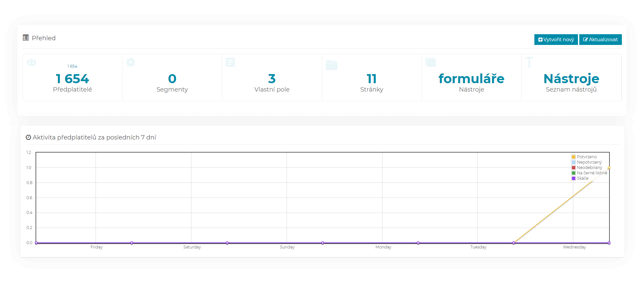
Task: Click the Vytvořit nový button
Action: [x=556, y=40]
